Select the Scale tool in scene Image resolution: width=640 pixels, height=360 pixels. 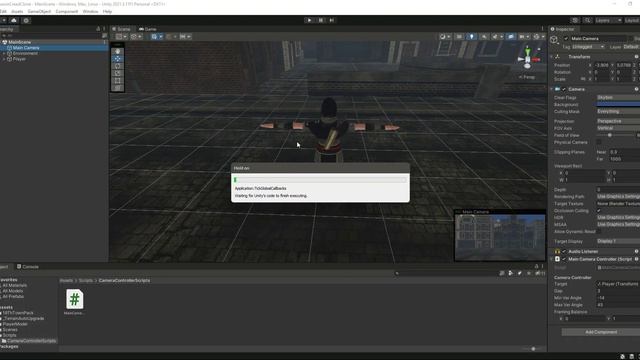pos(118,73)
